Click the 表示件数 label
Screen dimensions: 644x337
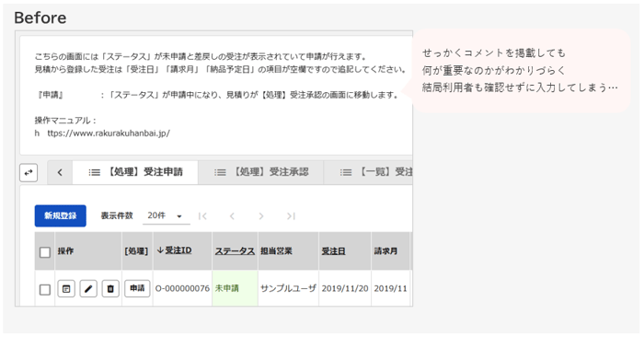pyautogui.click(x=117, y=215)
